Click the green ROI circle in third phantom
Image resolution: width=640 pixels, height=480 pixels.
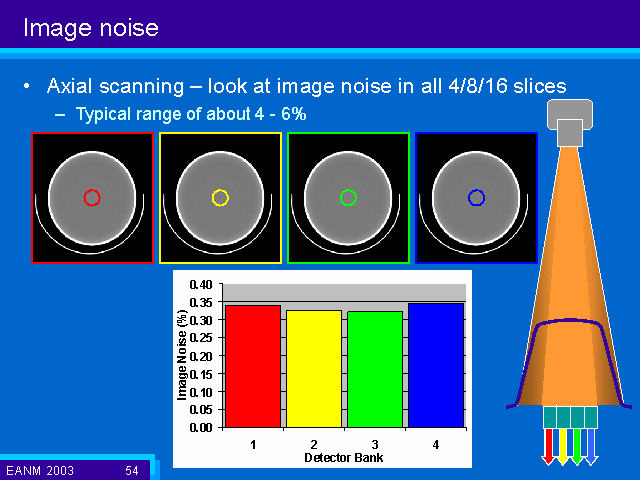[348, 198]
